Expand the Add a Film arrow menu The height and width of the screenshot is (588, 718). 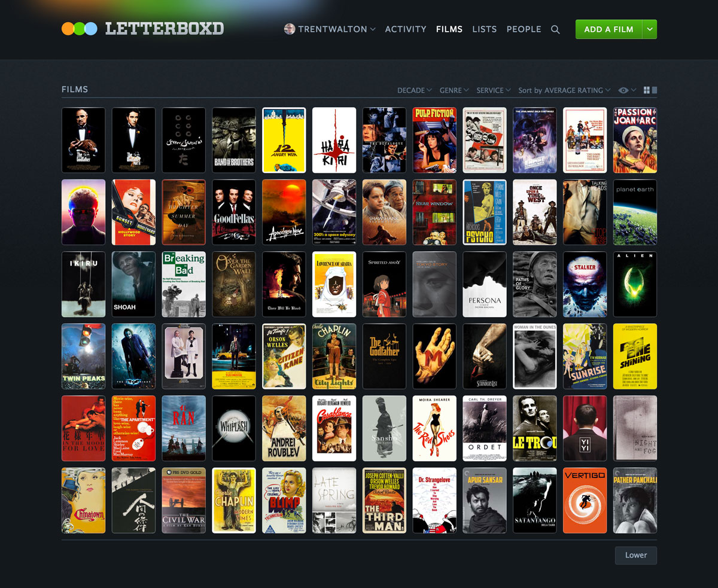[x=650, y=29]
